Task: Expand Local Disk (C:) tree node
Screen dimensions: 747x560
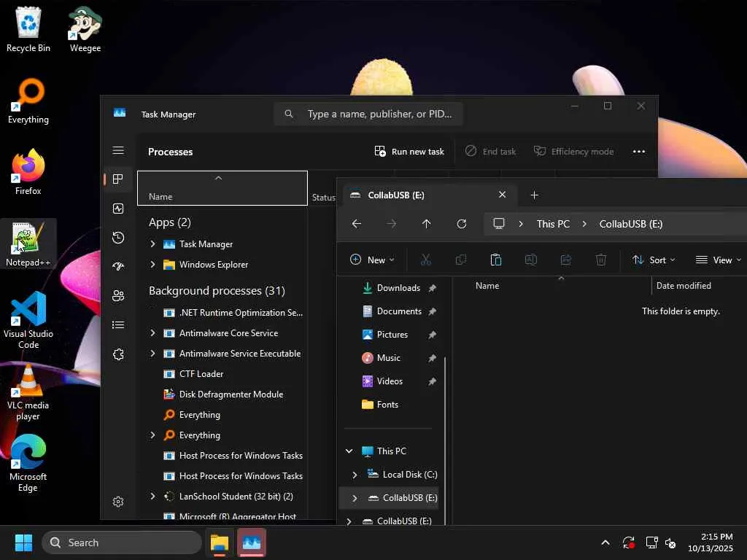Action: click(x=355, y=475)
